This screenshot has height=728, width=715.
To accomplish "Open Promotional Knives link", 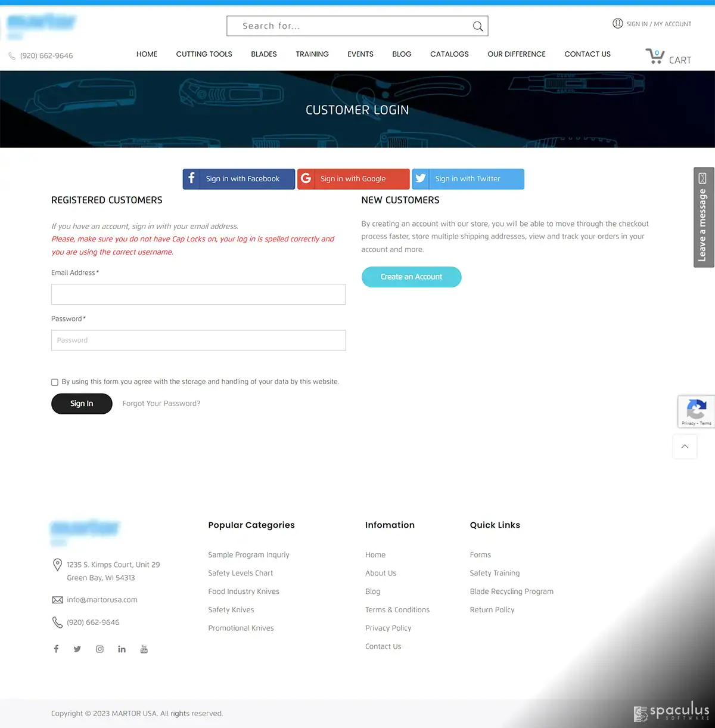I will pyautogui.click(x=241, y=628).
